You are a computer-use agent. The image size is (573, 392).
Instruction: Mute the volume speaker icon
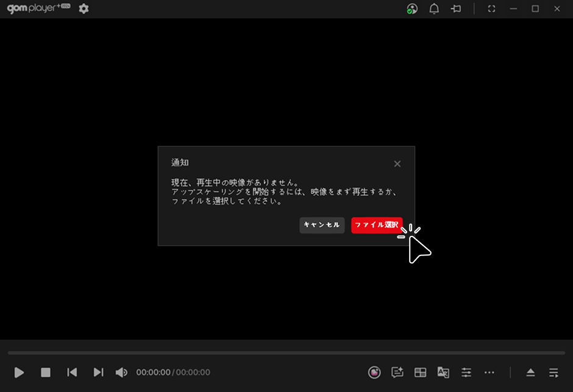point(121,372)
